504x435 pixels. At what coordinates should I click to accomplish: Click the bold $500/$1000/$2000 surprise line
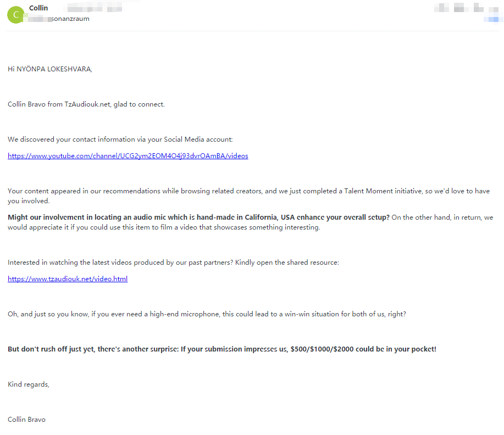(222, 349)
